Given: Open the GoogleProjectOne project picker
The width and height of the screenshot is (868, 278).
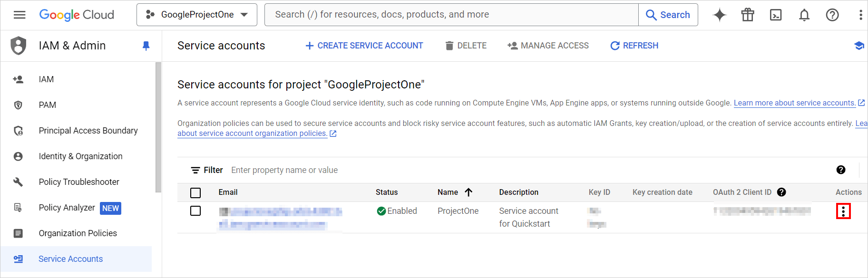Looking at the screenshot, I should point(197,15).
